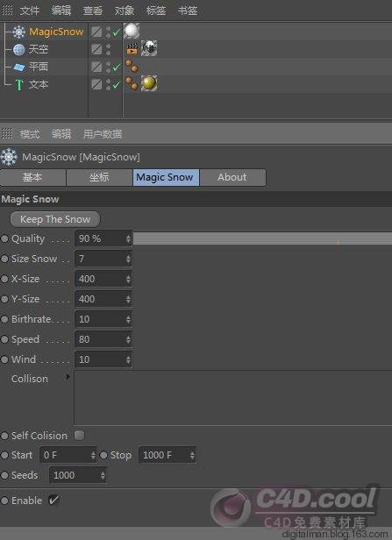Image resolution: width=392 pixels, height=540 pixels.
Task: Click the layer square icon of MagicSnow row
Action: point(96,32)
